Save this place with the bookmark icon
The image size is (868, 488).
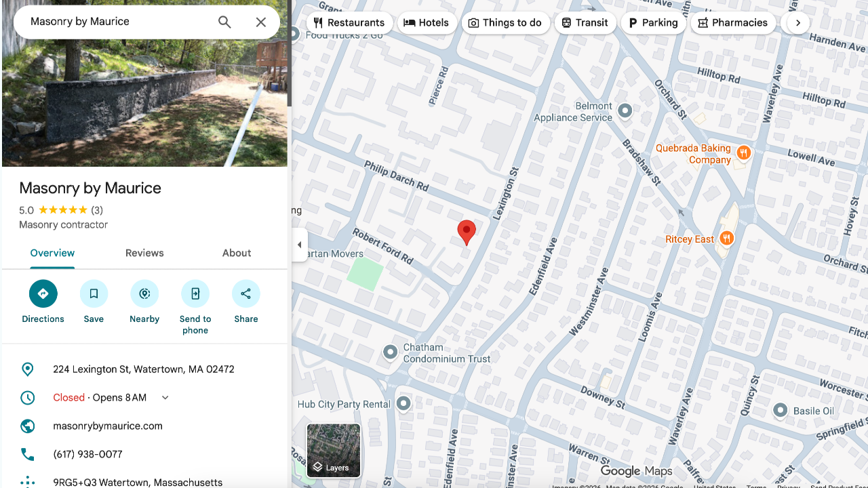[x=94, y=293]
